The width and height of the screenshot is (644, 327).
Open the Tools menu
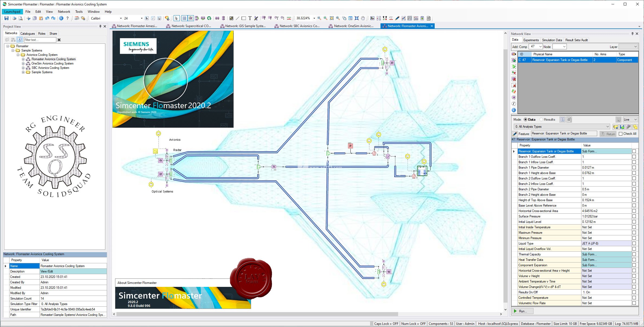pyautogui.click(x=79, y=12)
